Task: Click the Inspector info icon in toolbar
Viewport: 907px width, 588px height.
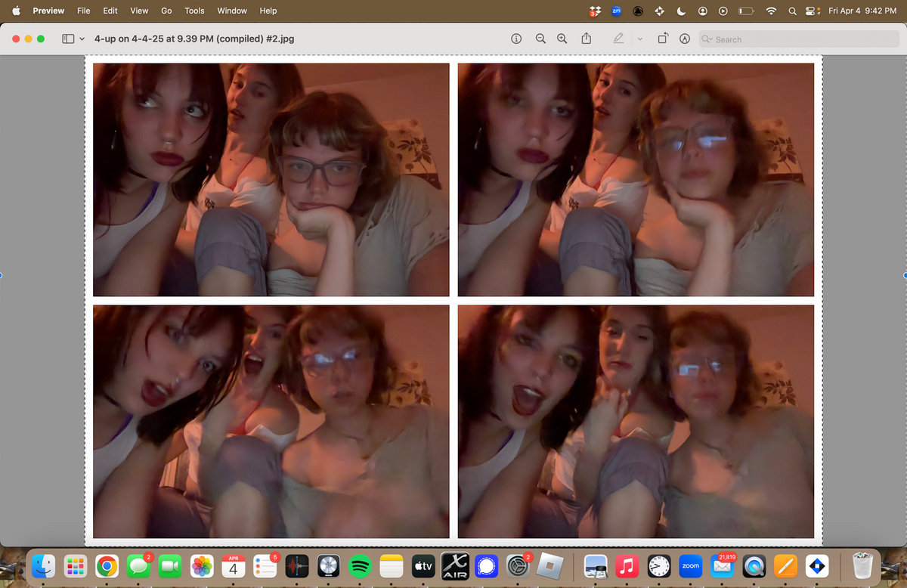Action: pyautogui.click(x=516, y=39)
